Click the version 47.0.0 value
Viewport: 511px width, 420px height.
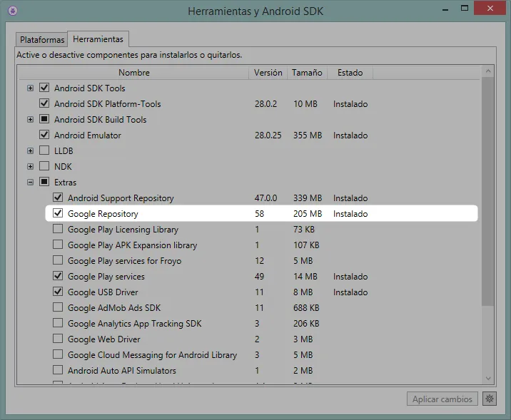265,198
